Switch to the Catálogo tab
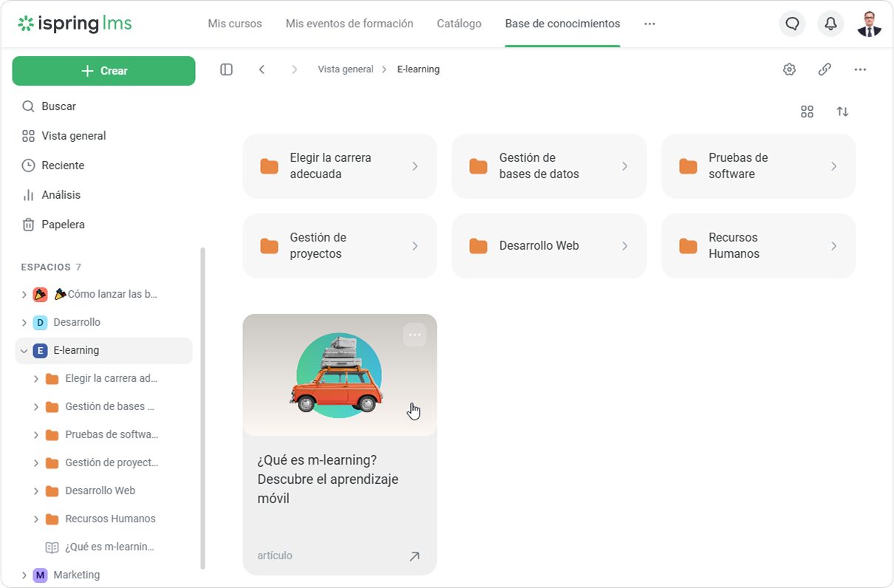The image size is (894, 588). pos(459,24)
